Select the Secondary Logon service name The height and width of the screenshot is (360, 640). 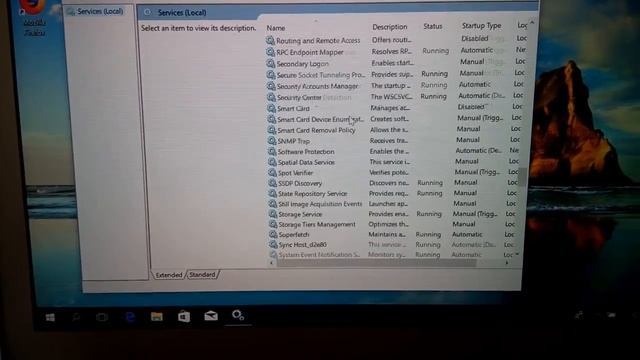(302, 64)
